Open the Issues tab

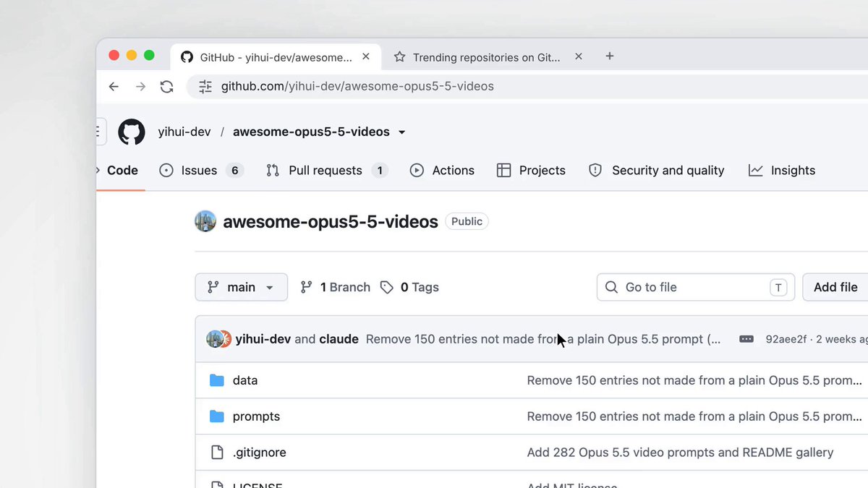click(201, 171)
